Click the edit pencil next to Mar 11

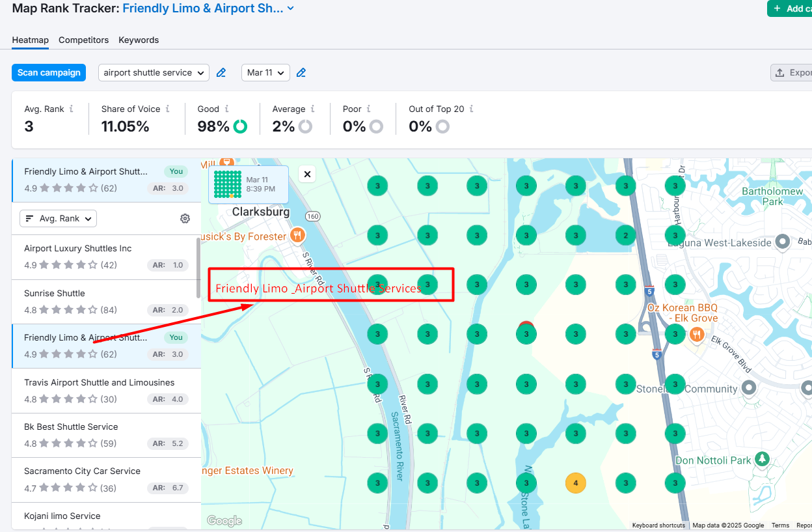point(301,73)
